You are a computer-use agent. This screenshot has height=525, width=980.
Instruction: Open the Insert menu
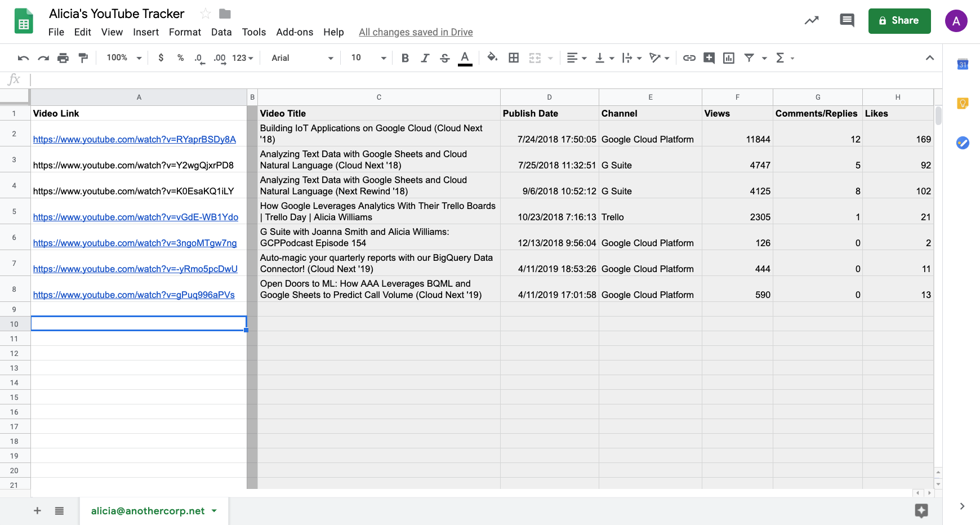(x=146, y=32)
